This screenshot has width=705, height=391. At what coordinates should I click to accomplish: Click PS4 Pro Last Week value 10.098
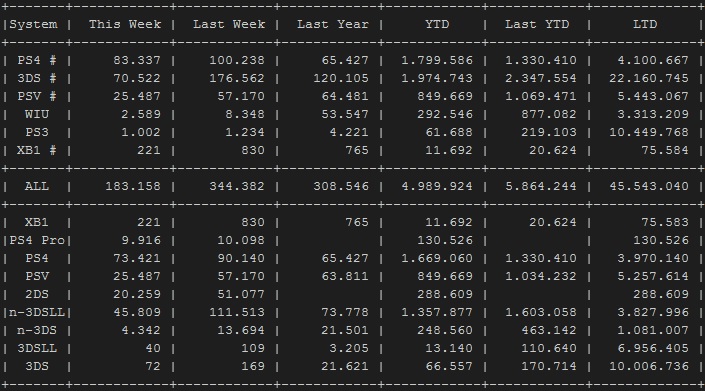tap(241, 240)
